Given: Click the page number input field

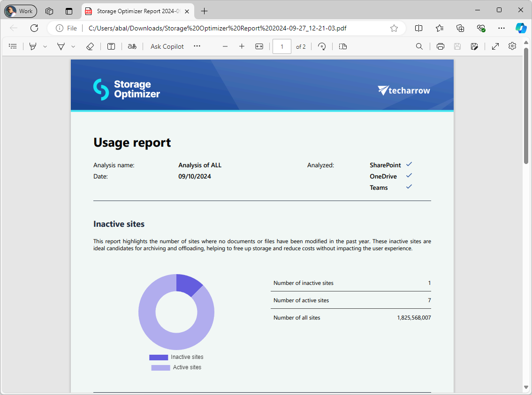Looking at the screenshot, I should click(281, 46).
